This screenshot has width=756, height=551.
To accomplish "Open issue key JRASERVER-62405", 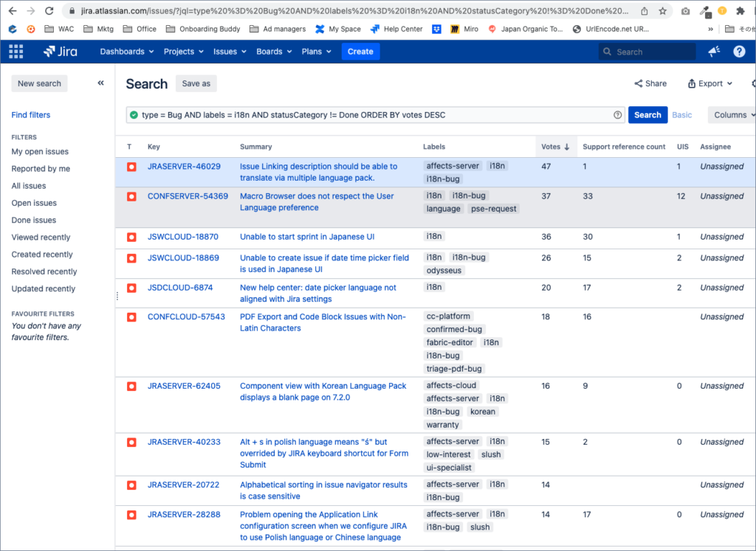I will pos(184,386).
